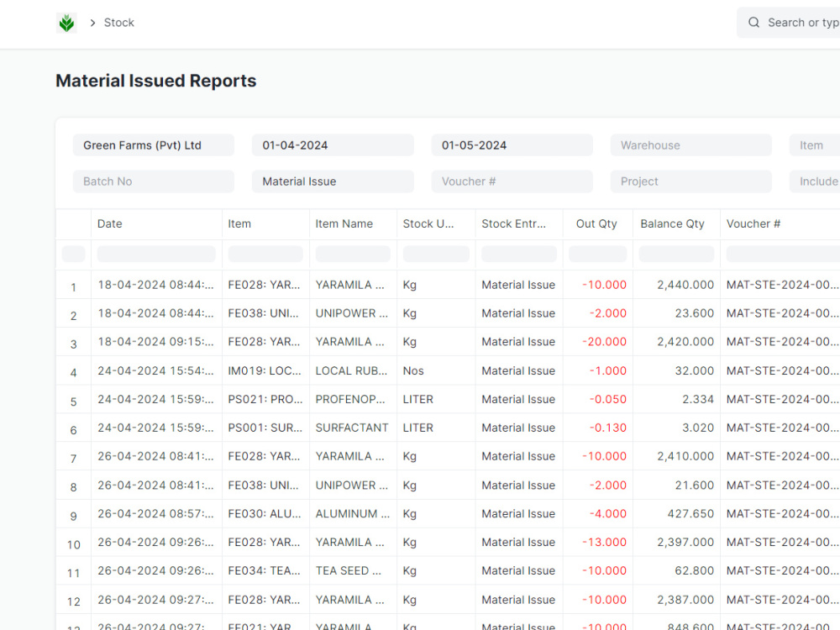Open the 01-04-2024 from-date field

[333, 145]
